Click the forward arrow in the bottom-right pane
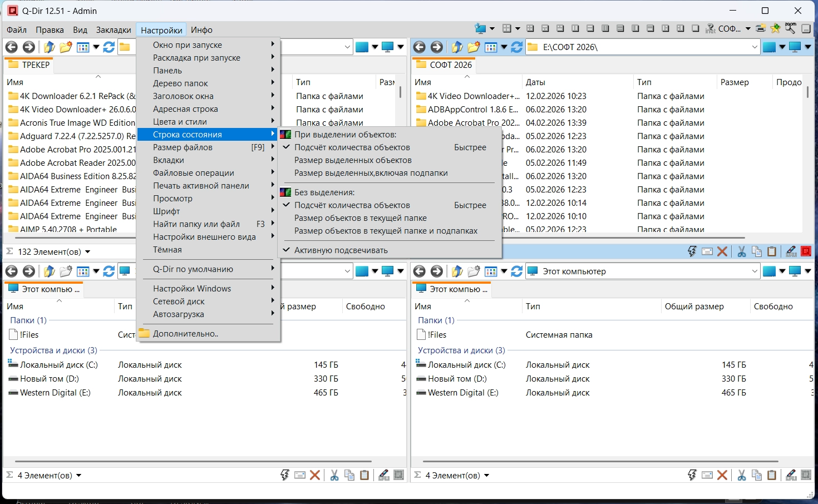This screenshot has width=818, height=504. click(437, 271)
